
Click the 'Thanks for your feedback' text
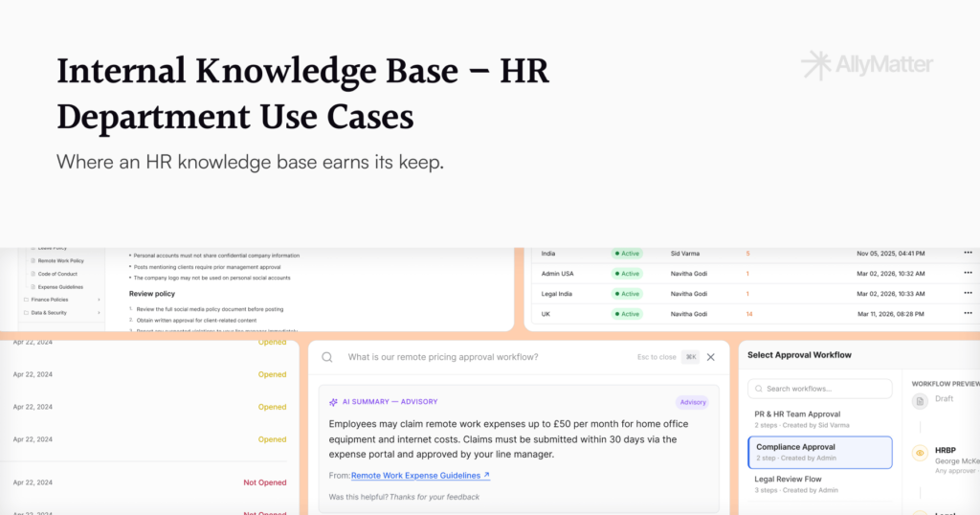click(x=434, y=497)
